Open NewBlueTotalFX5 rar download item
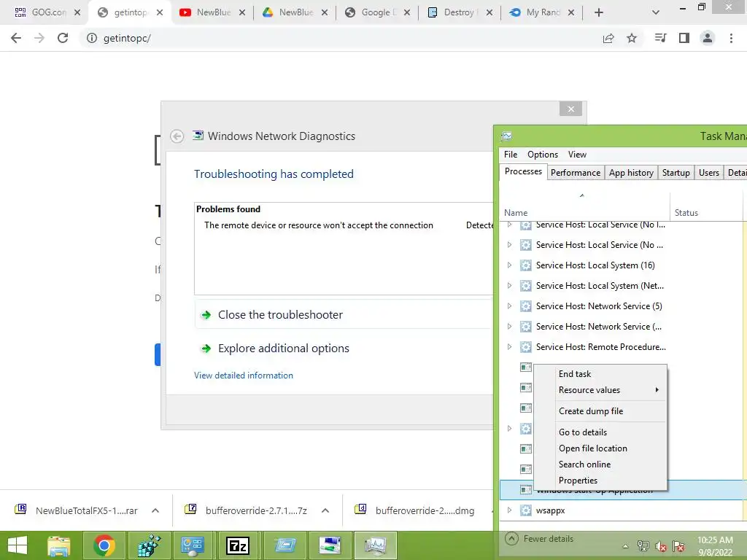Image resolution: width=747 pixels, height=560 pixels. tap(76, 510)
